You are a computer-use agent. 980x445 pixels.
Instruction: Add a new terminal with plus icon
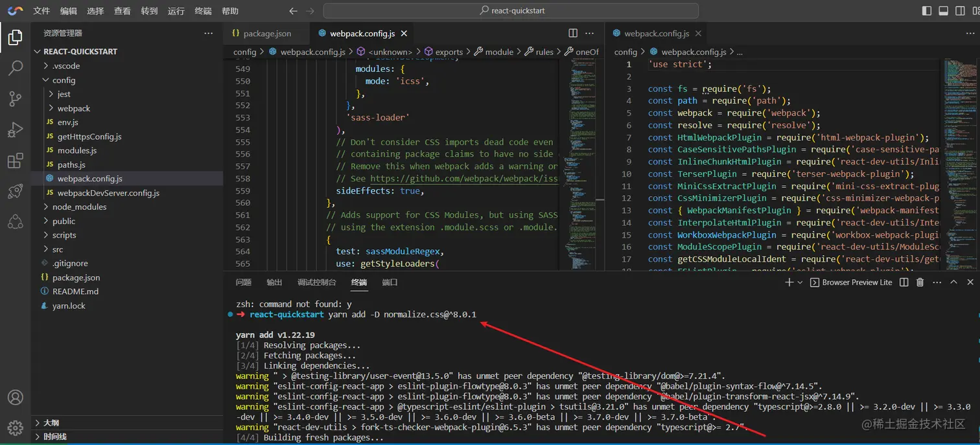[x=789, y=282]
